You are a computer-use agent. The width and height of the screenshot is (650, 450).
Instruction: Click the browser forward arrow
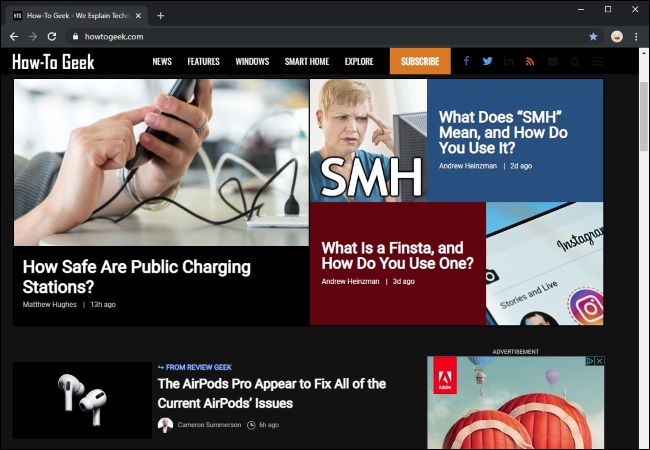coord(33,36)
